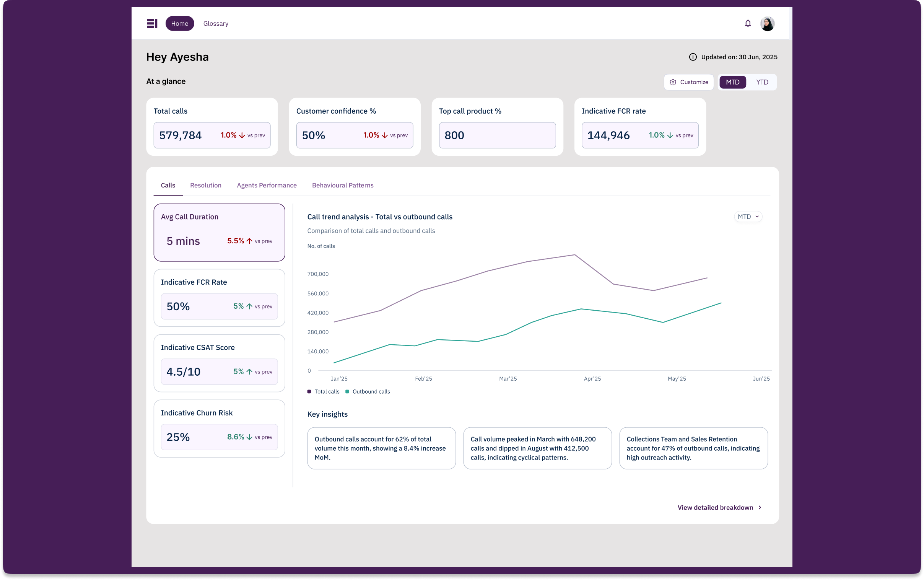Switch the period toggle to YTD
The width and height of the screenshot is (924, 580).
tap(762, 82)
